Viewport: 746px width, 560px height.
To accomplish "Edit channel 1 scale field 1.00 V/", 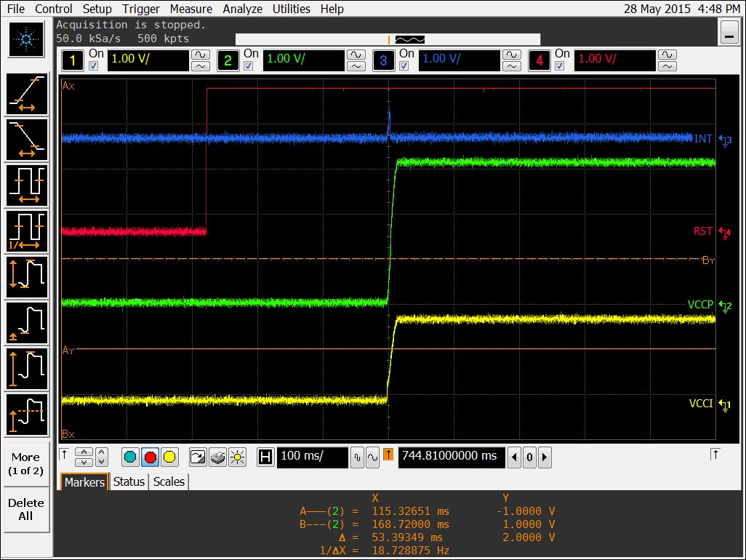I will 148,60.
